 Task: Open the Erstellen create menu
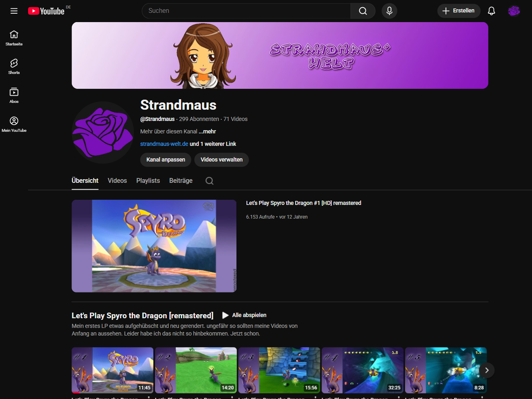point(459,11)
